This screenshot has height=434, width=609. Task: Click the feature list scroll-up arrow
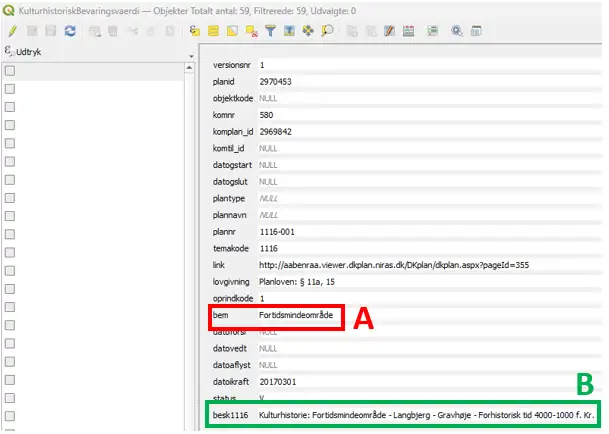point(186,67)
